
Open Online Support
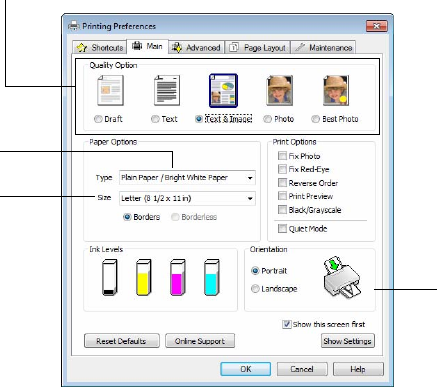click(x=200, y=341)
